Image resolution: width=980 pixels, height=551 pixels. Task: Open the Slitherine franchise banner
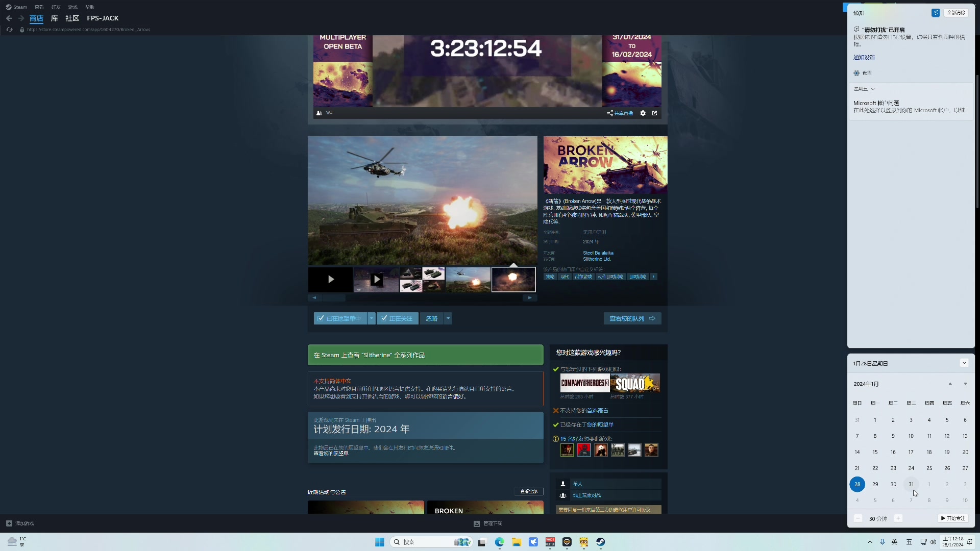tap(425, 355)
